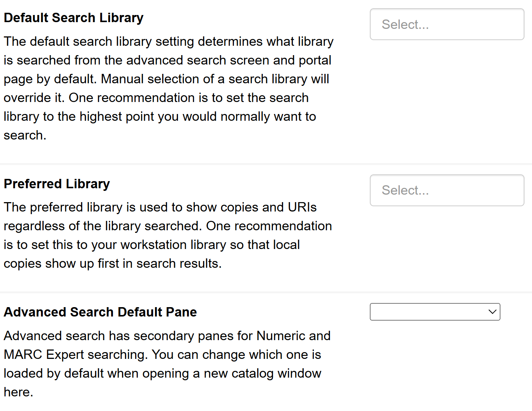Select the Preferred Library heading
The width and height of the screenshot is (532, 411).
tap(57, 184)
